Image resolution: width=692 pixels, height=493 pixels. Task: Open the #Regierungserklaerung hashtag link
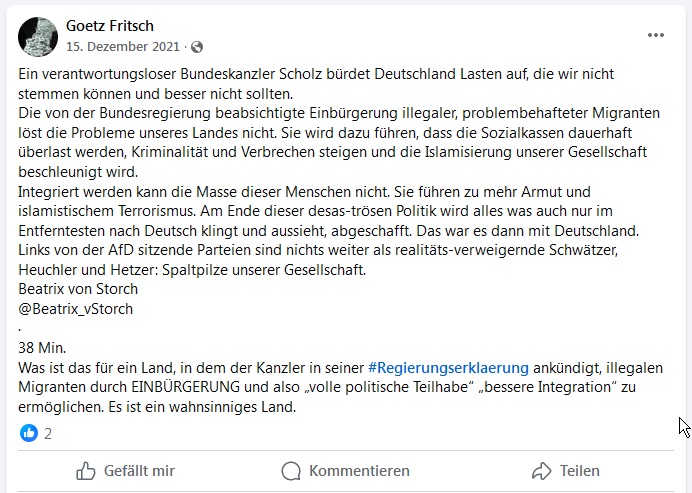pyautogui.click(x=448, y=367)
